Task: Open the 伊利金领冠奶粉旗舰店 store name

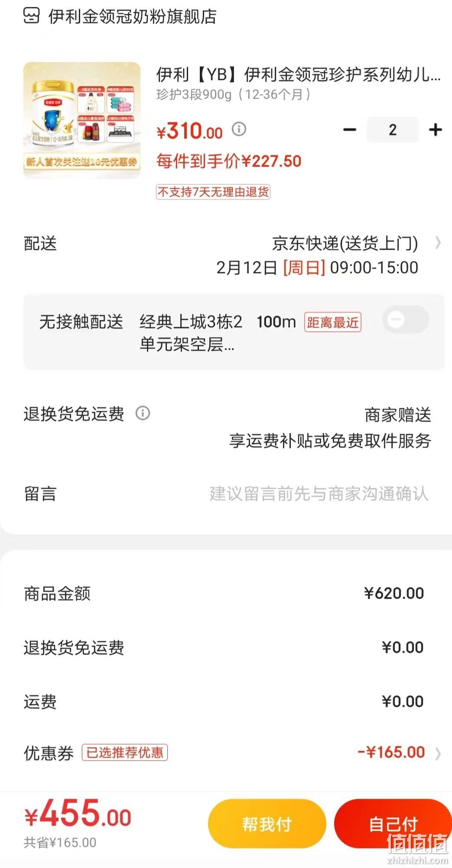Action: (133, 17)
